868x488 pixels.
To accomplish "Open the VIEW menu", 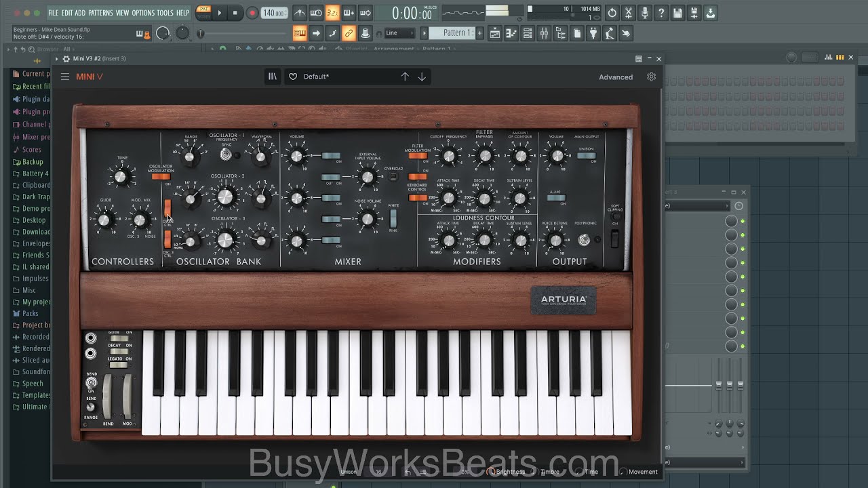I will [122, 13].
